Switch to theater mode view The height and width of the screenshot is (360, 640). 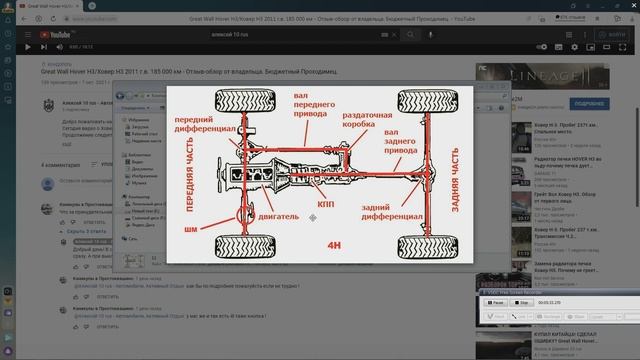coord(607,47)
